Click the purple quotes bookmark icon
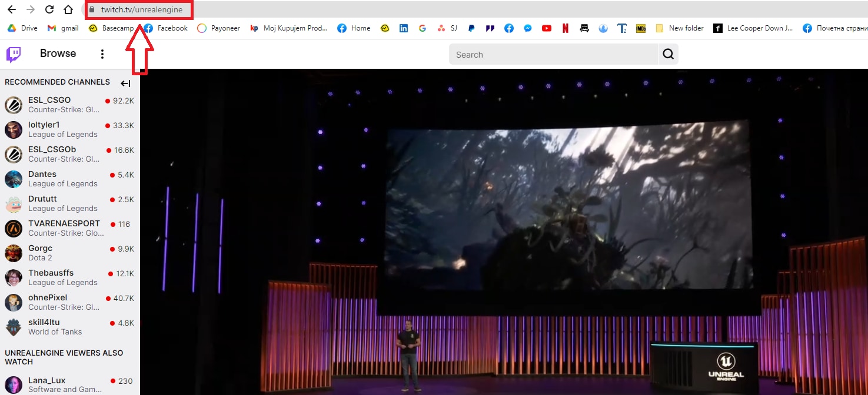 (490, 28)
